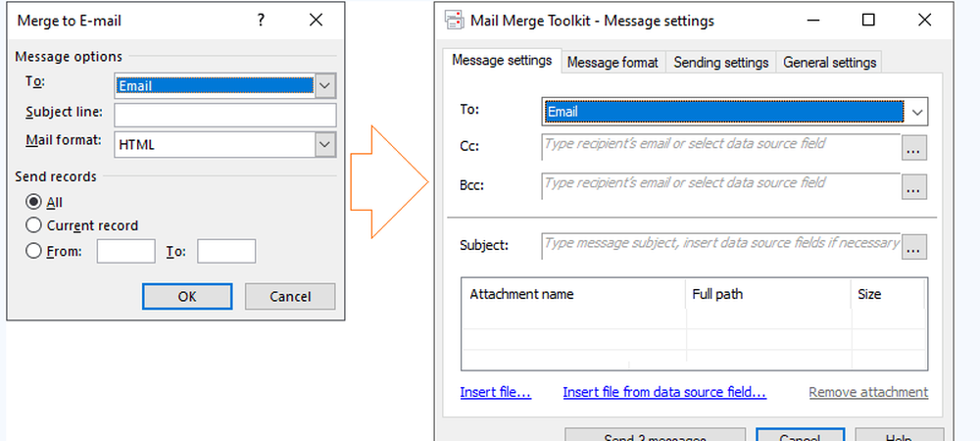980x441 pixels.
Task: Minimize the Mail Merge Toolkit window
Action: coord(813,20)
